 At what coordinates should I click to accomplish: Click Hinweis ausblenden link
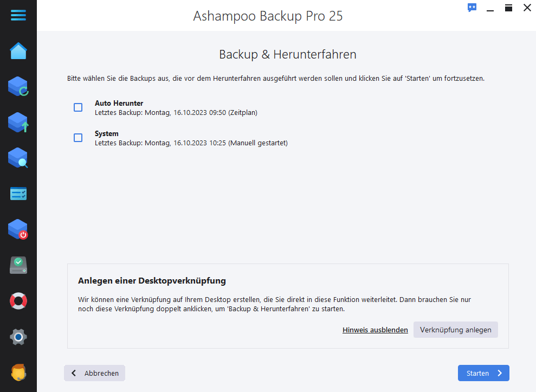click(375, 330)
